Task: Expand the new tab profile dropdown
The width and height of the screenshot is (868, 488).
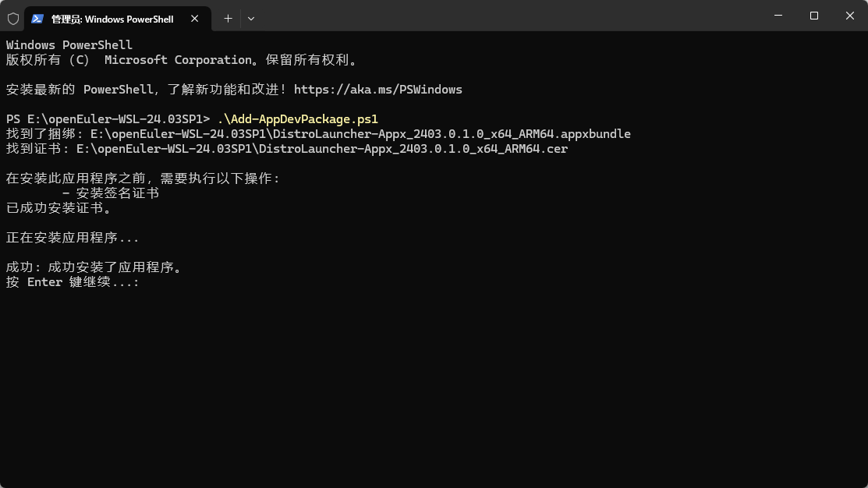Action: pos(251,19)
